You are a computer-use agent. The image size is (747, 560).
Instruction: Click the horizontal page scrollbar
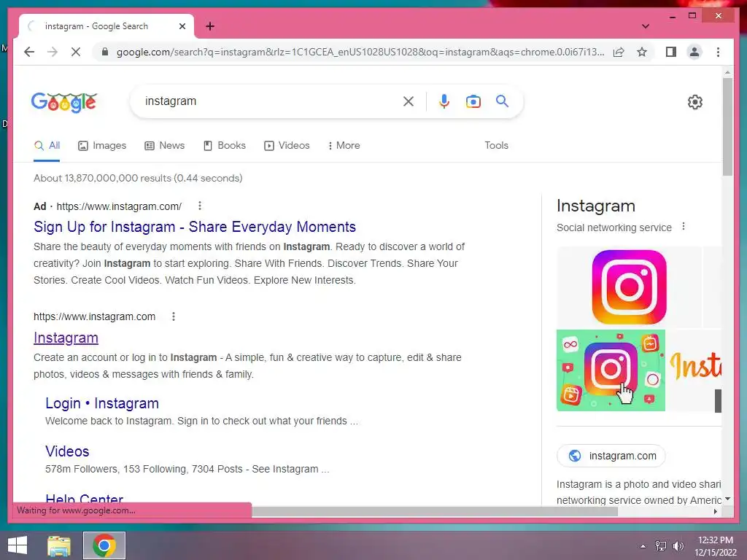click(435, 511)
